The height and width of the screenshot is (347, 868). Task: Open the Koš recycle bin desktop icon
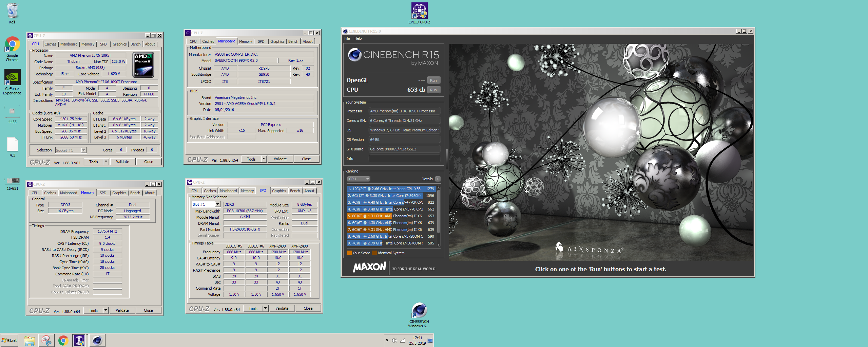[12, 14]
